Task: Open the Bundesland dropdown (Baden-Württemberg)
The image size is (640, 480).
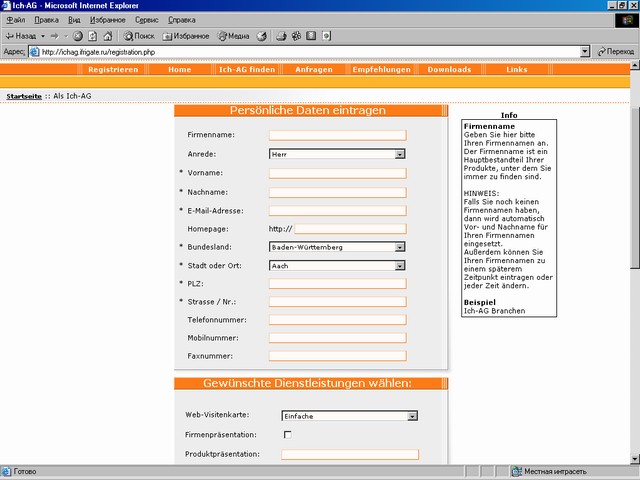Action: coord(337,247)
